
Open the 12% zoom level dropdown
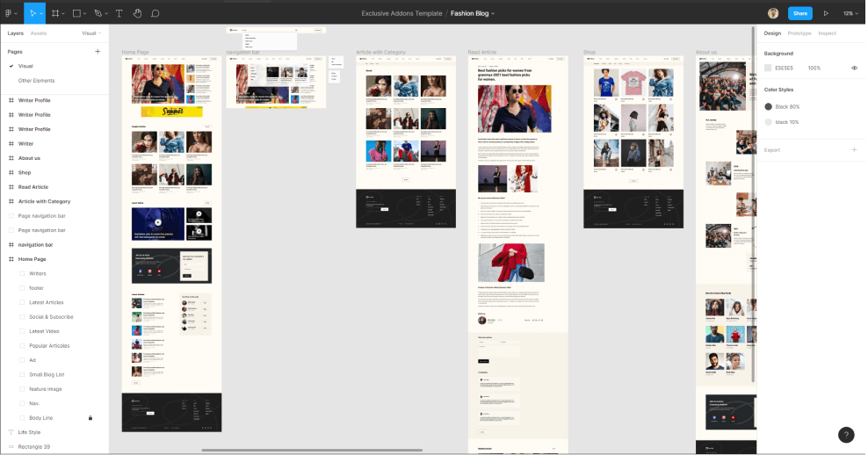850,13
